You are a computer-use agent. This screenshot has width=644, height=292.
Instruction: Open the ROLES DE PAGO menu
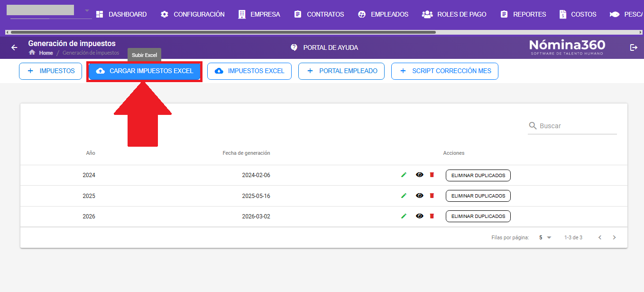click(x=454, y=14)
